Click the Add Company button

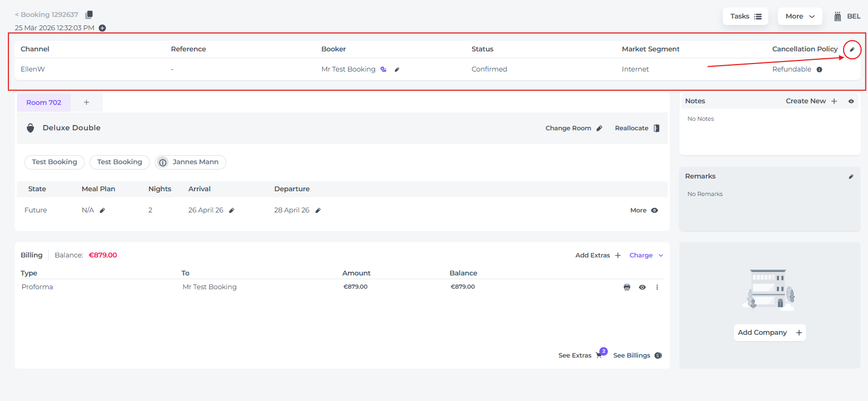click(x=769, y=333)
